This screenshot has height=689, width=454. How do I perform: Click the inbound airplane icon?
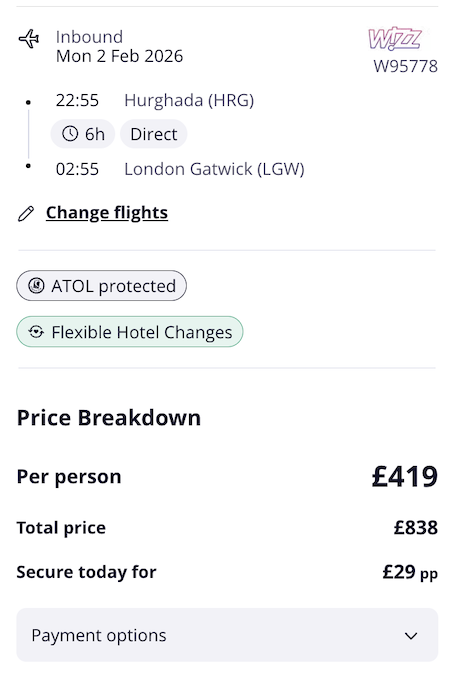[x=29, y=39]
